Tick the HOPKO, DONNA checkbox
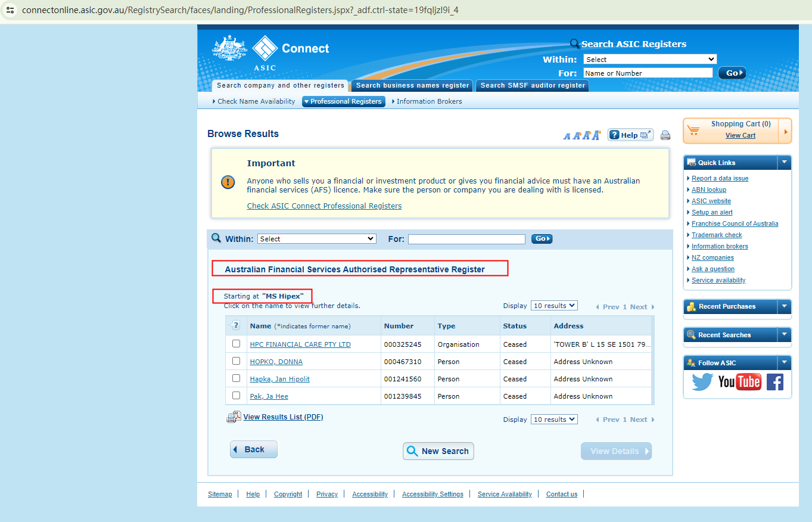The height and width of the screenshot is (522, 812). pyautogui.click(x=236, y=361)
